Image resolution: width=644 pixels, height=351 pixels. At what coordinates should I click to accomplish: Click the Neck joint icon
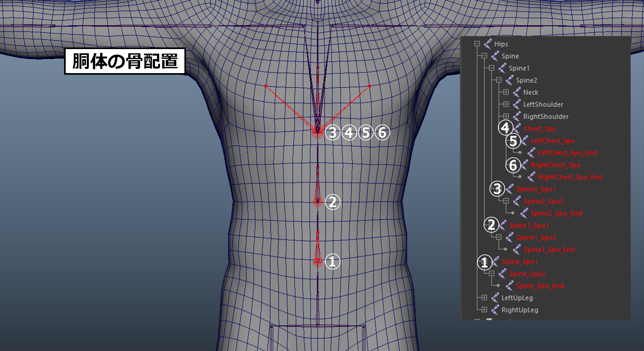[x=517, y=92]
